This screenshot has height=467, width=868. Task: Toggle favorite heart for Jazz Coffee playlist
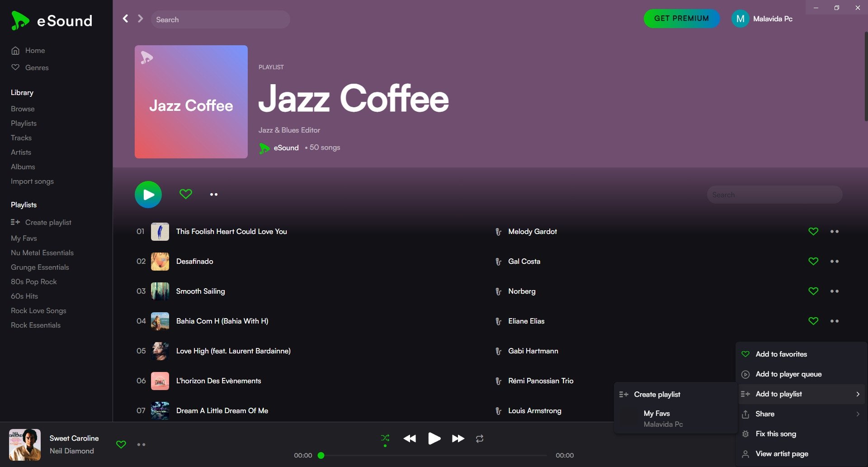pos(186,194)
